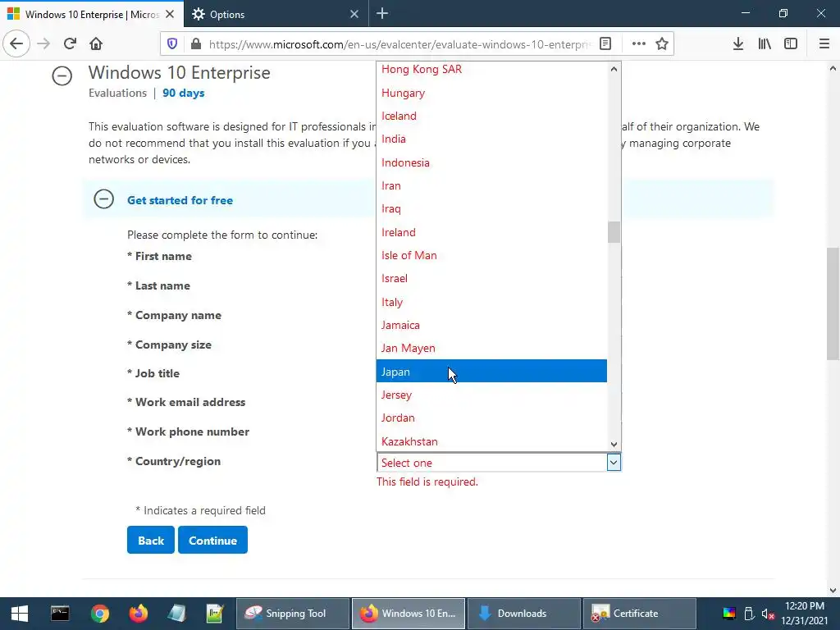
Task: Select Hungary from country list
Action: [491, 93]
